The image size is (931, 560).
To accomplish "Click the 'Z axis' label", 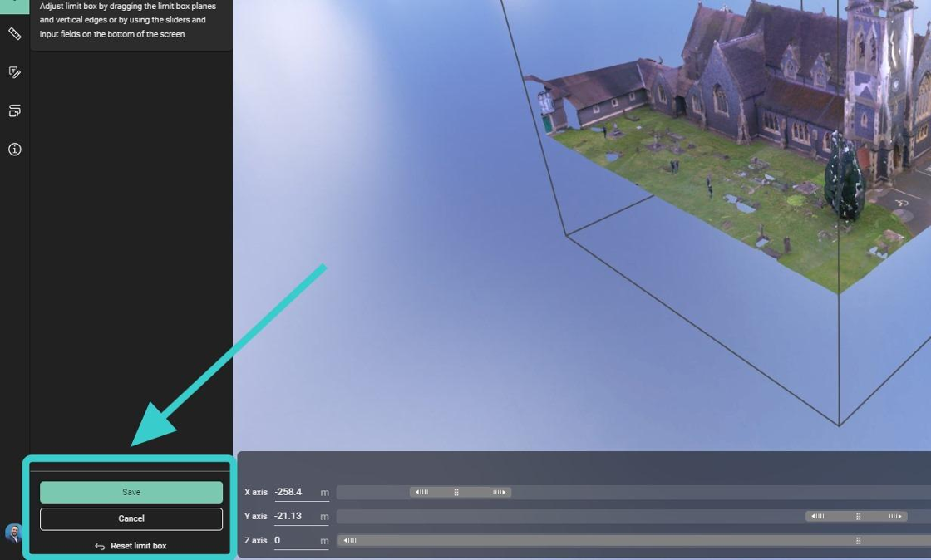I will coord(256,540).
